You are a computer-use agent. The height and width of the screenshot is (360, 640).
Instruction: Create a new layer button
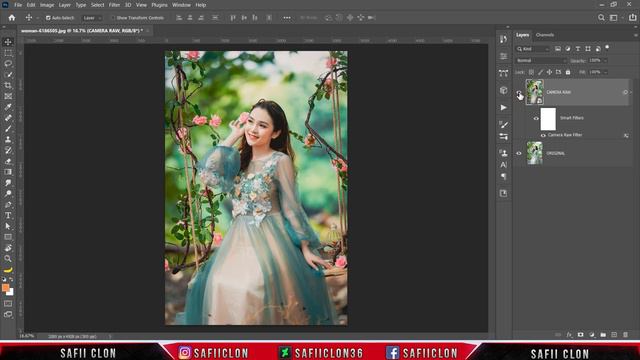coord(614,335)
